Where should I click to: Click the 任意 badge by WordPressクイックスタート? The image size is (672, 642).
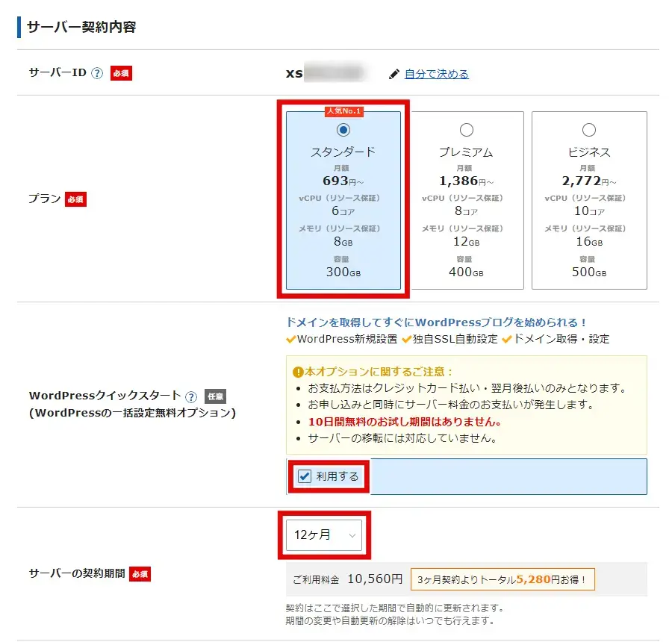coord(215,396)
